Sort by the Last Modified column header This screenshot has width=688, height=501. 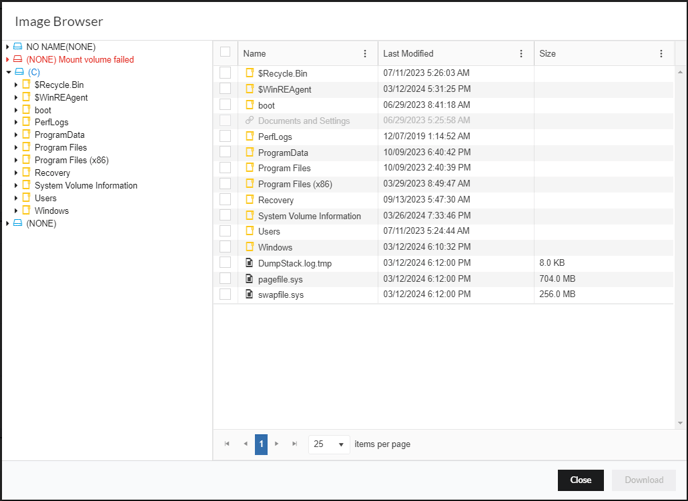coord(408,54)
